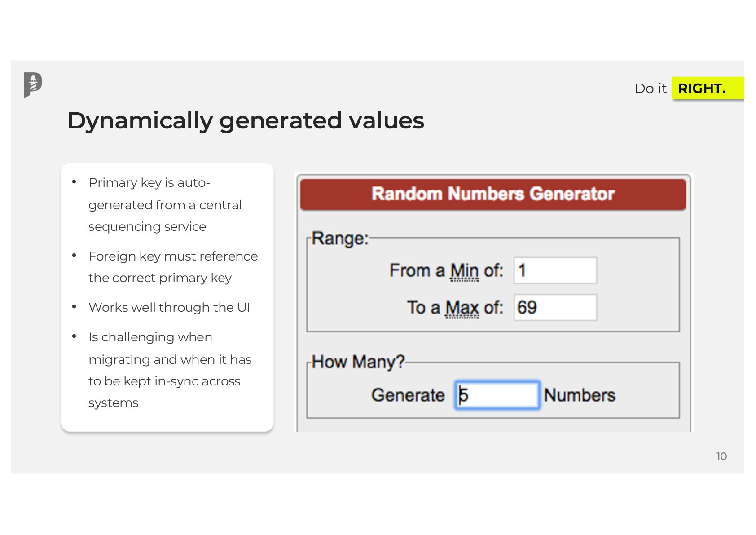Click the 'How Many?' group label
The width and height of the screenshot is (756, 535).
(x=358, y=362)
